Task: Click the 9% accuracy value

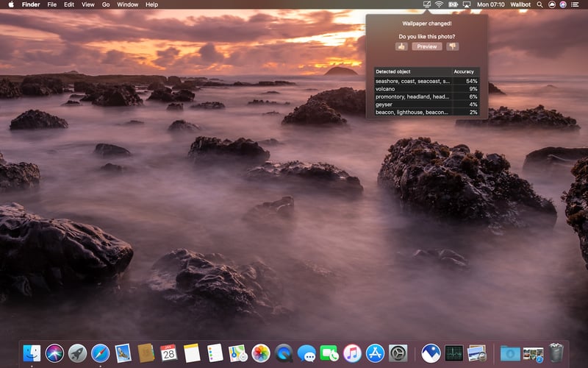Action: click(x=473, y=89)
